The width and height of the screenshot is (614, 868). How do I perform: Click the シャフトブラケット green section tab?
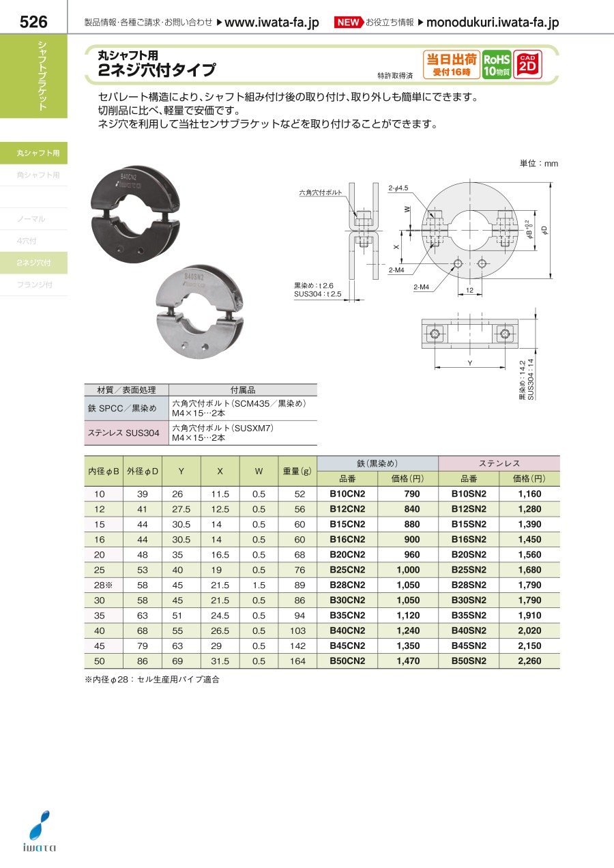tap(34, 75)
